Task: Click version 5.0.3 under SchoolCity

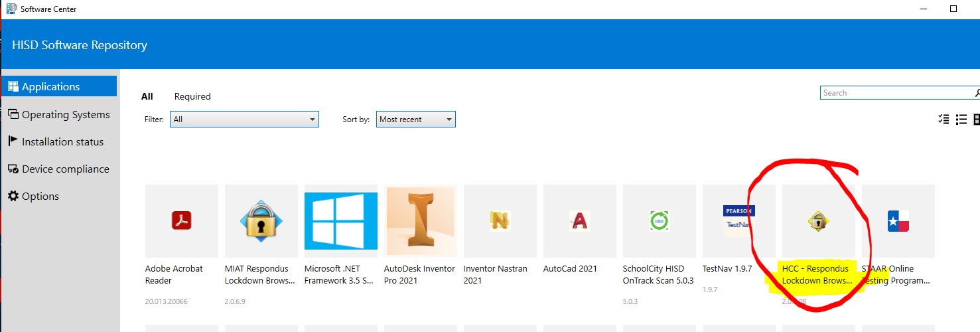Action: pyautogui.click(x=630, y=301)
